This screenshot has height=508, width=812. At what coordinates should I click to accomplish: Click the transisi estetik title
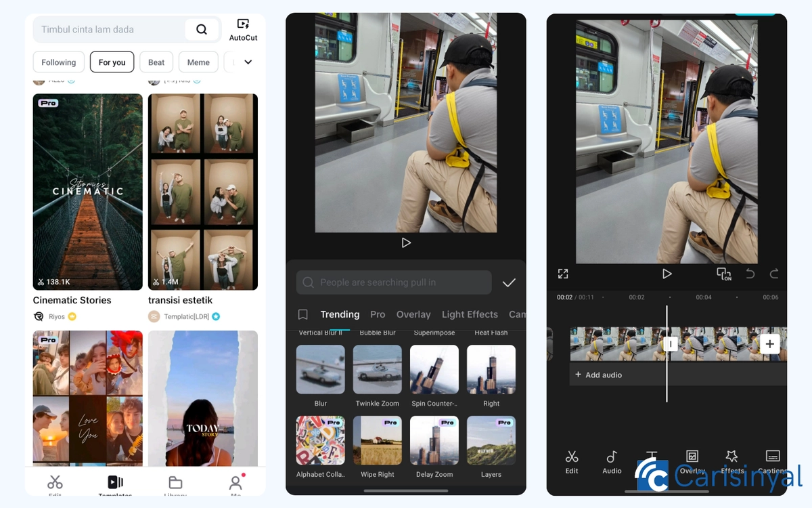pyautogui.click(x=181, y=300)
